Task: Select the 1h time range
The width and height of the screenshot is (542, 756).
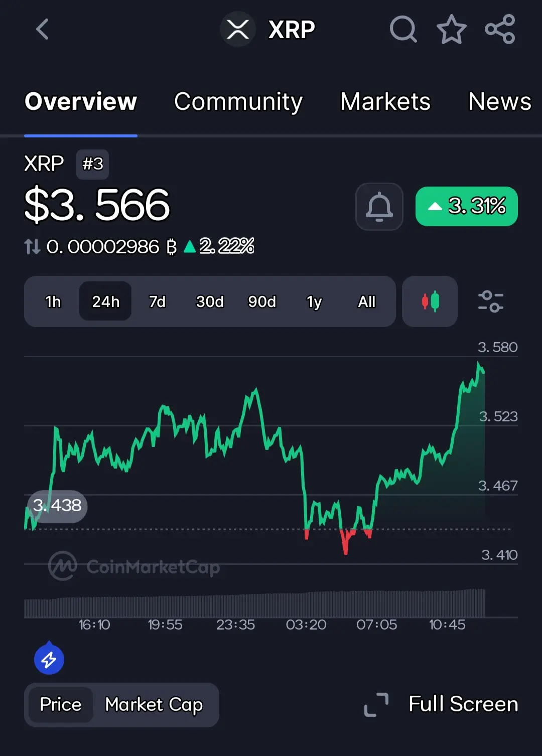Action: coord(53,301)
